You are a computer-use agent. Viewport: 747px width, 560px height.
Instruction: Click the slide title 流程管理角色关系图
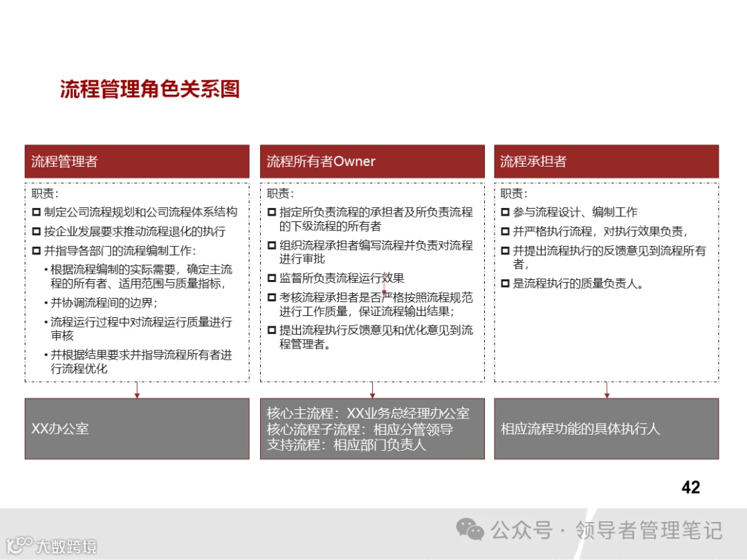tap(149, 89)
